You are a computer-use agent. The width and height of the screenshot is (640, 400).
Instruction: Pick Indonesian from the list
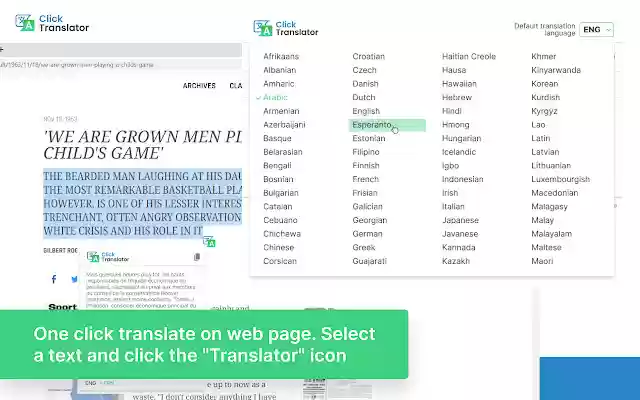462,179
